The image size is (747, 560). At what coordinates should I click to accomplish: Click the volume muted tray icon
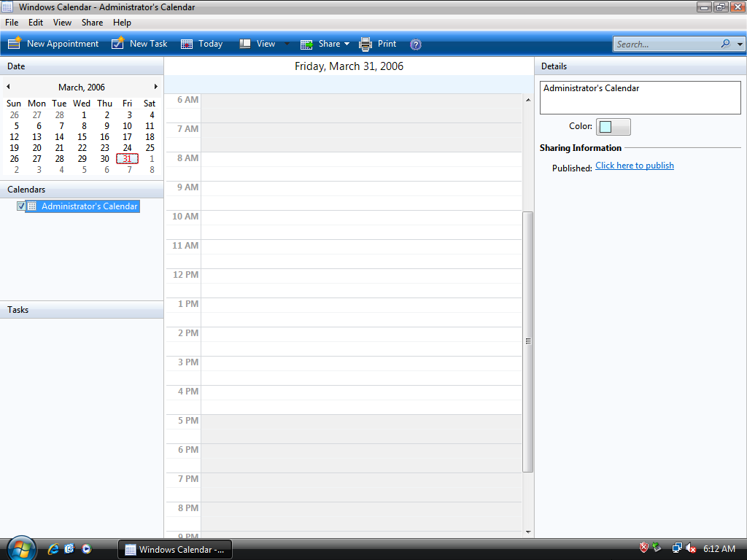coord(690,548)
